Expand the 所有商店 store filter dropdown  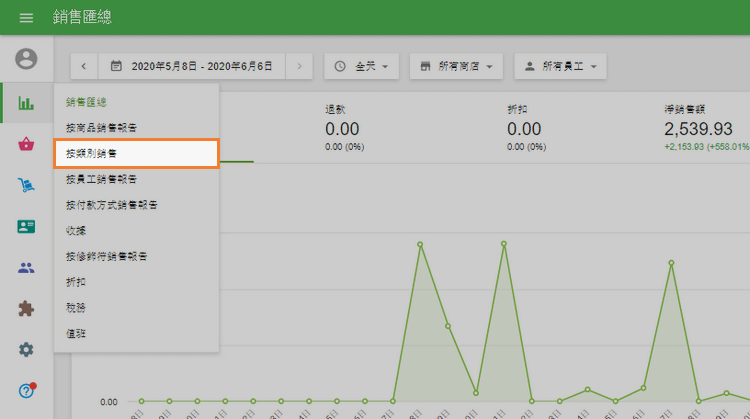click(x=458, y=66)
